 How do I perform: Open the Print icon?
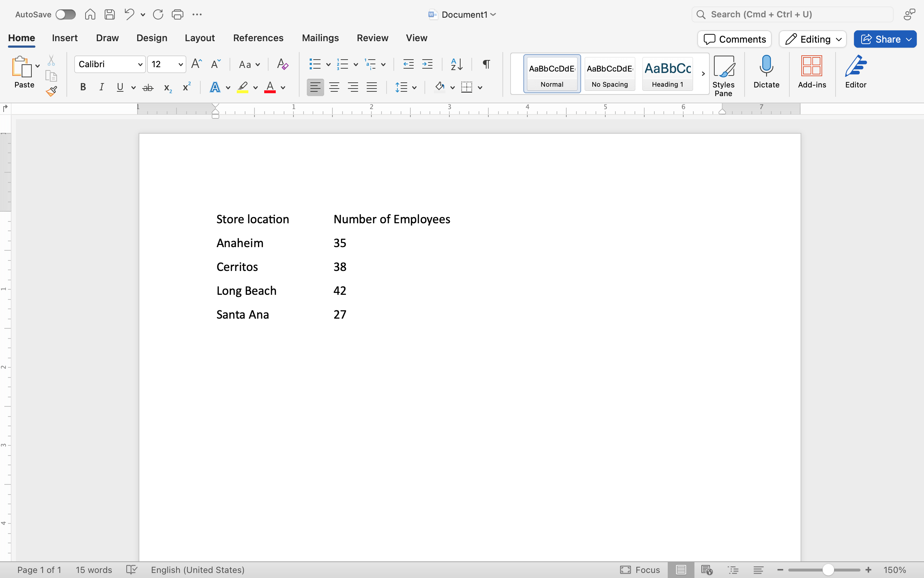coord(178,14)
